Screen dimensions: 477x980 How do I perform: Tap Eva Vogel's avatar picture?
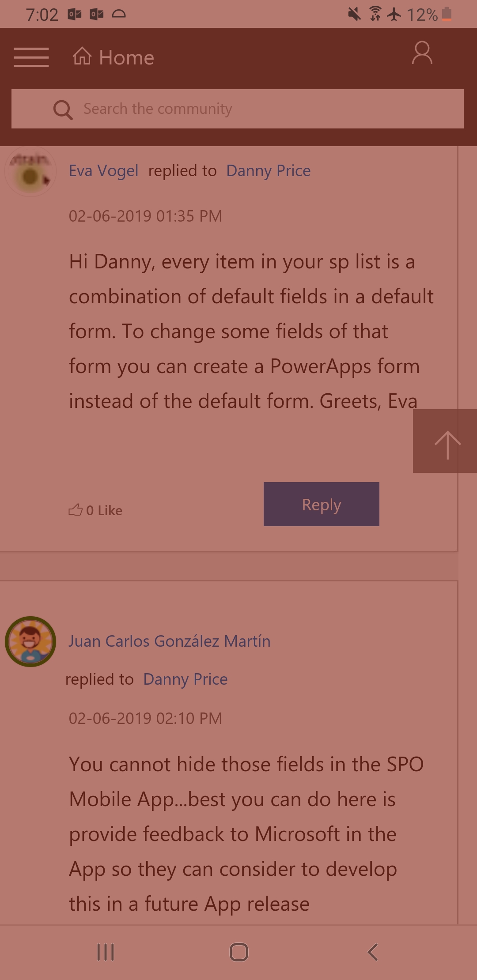click(x=30, y=172)
